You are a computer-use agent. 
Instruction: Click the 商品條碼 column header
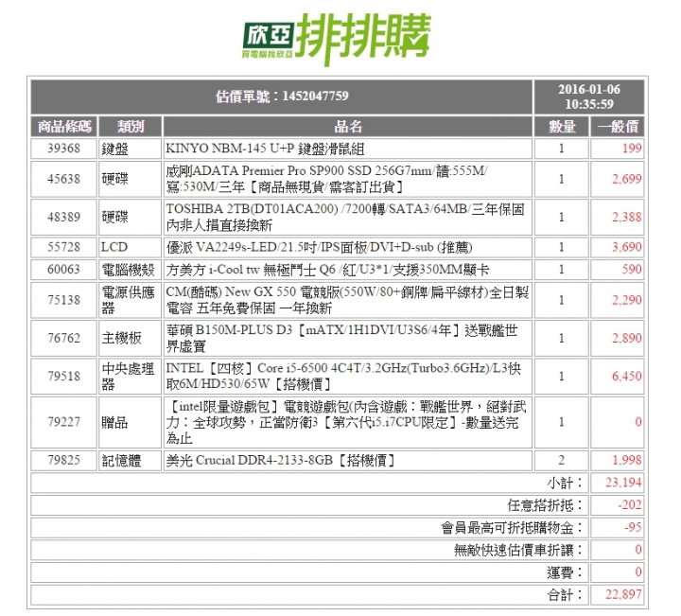pyautogui.click(x=64, y=127)
